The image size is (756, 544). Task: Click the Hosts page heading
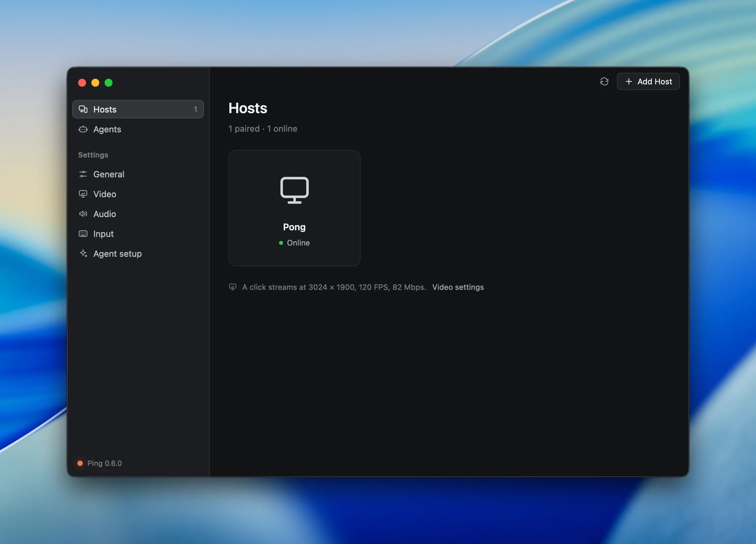[x=248, y=108]
